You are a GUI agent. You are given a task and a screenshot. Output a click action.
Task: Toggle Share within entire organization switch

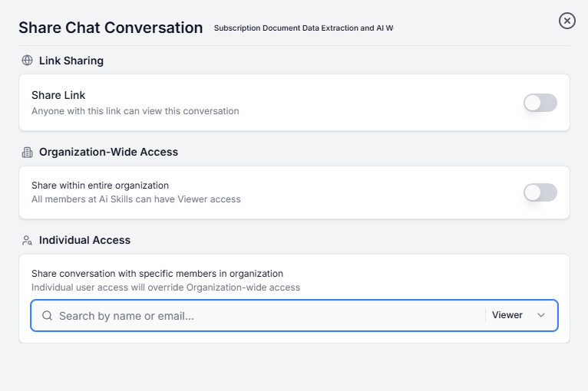click(x=540, y=192)
